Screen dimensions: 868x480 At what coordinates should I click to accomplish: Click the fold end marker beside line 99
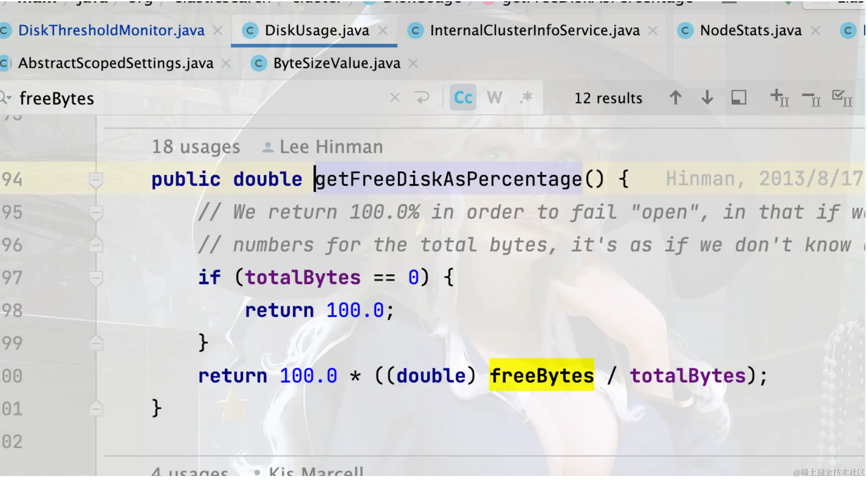pyautogui.click(x=96, y=343)
